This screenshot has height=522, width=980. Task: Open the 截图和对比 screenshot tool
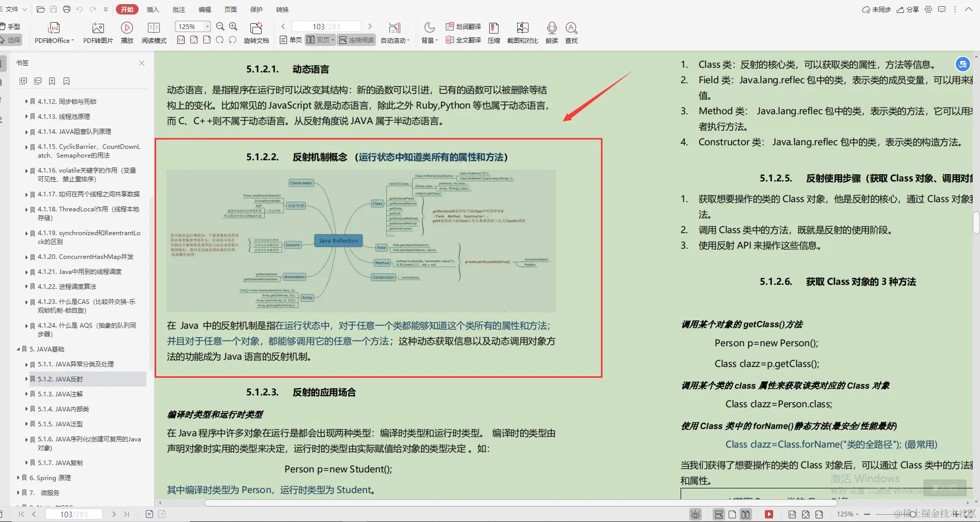point(522,32)
